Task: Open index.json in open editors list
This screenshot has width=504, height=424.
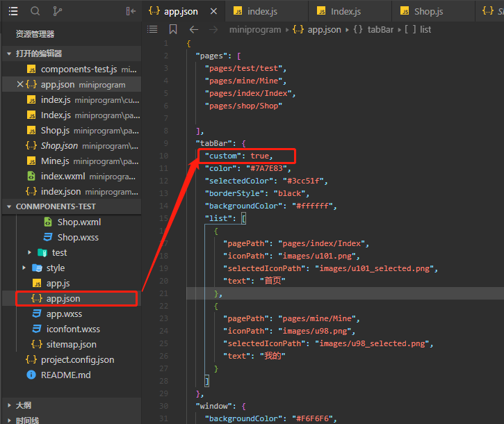Action: point(72,192)
